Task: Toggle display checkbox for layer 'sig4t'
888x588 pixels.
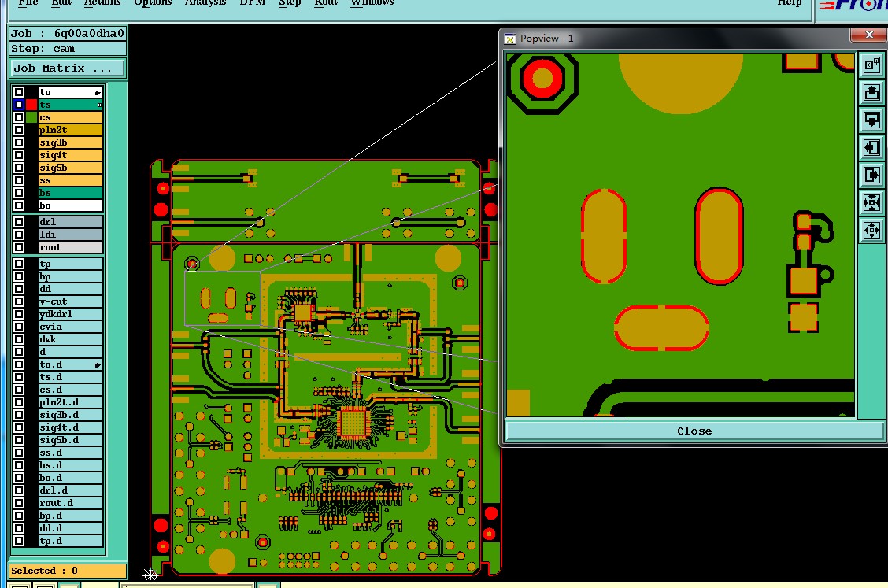Action: pyautogui.click(x=19, y=155)
